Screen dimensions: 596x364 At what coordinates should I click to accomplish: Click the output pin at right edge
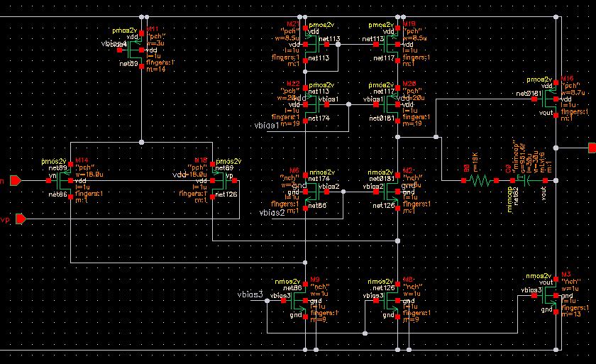[x=592, y=148]
